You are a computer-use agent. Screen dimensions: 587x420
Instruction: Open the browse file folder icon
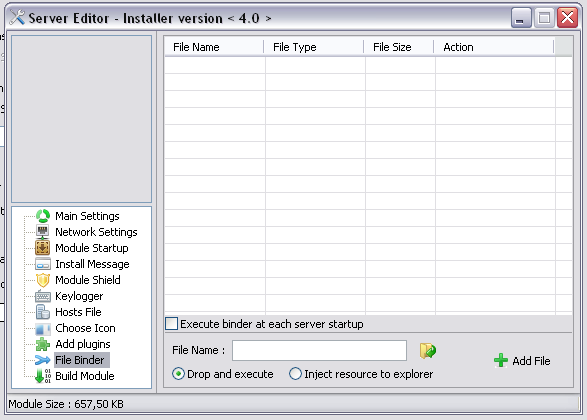coord(428,351)
